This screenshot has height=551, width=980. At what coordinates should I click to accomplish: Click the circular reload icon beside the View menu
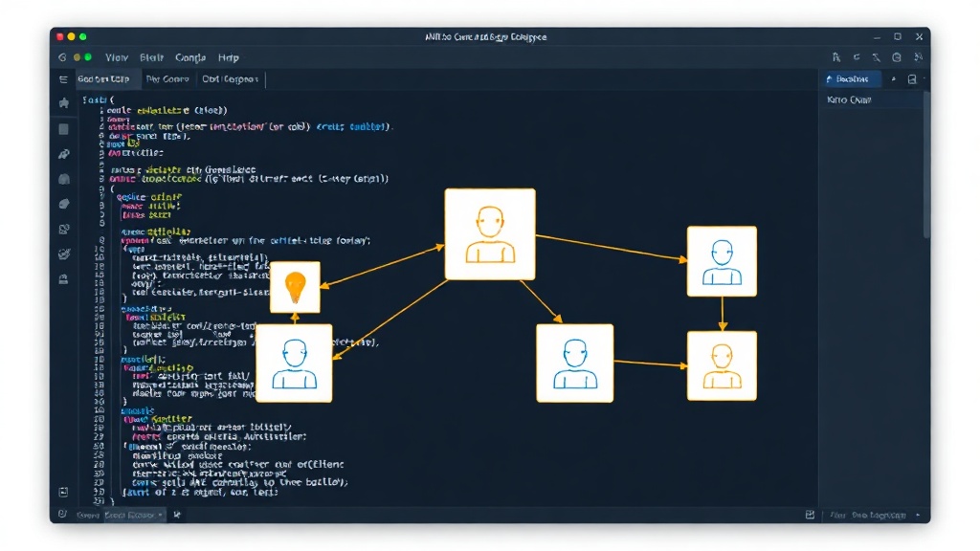click(62, 57)
